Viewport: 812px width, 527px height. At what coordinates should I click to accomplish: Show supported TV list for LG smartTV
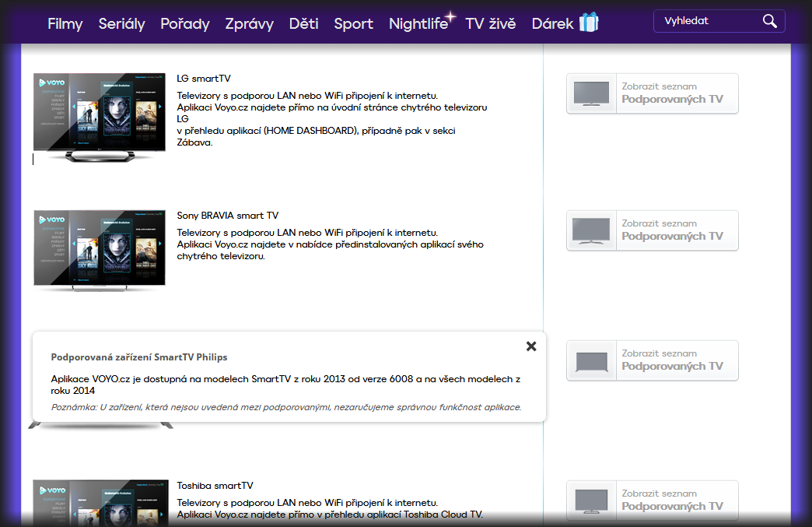[x=653, y=93]
